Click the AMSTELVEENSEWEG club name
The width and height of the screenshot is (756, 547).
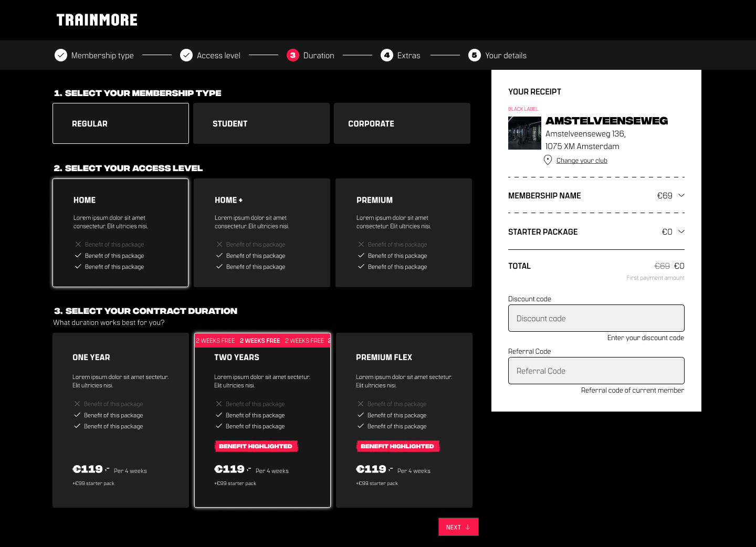point(607,121)
